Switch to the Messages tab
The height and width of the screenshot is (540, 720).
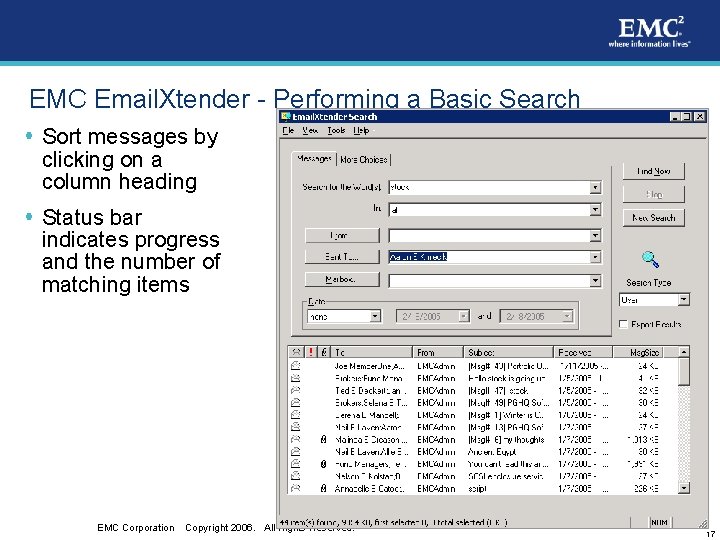[314, 158]
